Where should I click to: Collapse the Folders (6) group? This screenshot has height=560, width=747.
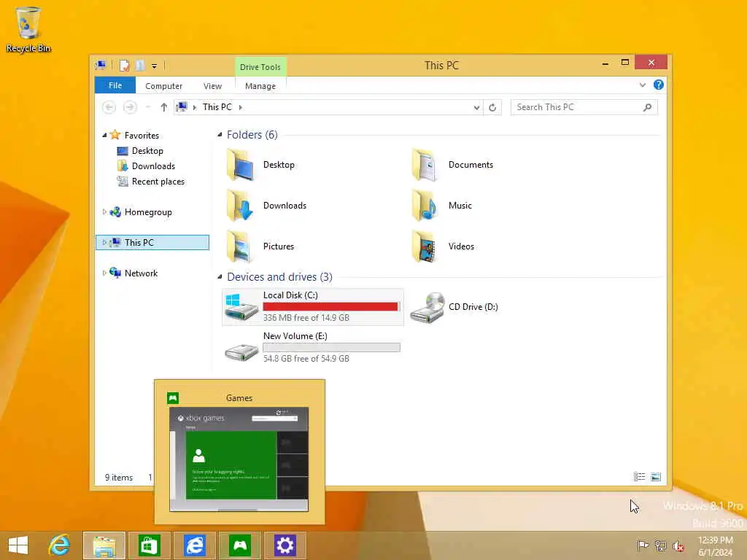coord(220,135)
